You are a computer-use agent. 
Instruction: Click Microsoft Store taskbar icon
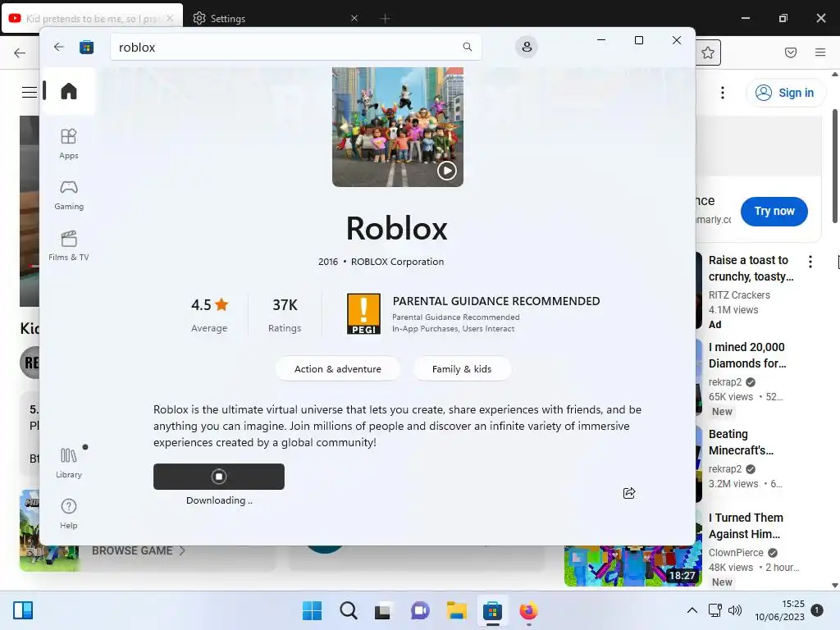[492, 610]
